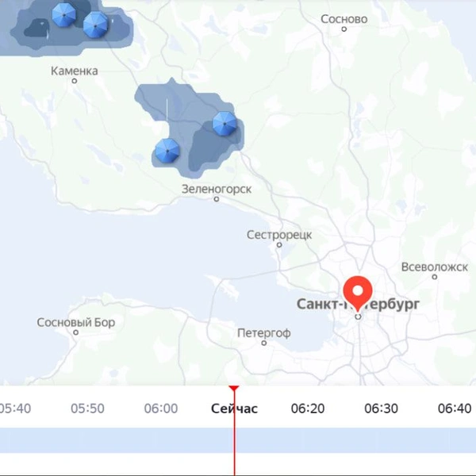Click the leftmost umbrella icon above Каменка
The width and height of the screenshot is (476, 476).
click(x=63, y=15)
